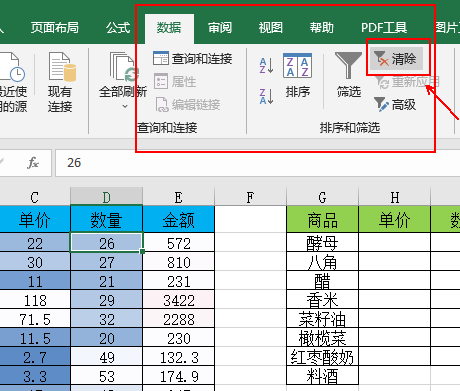This screenshot has width=460, height=391.
Task: Click the fx insert function icon
Action: point(33,163)
